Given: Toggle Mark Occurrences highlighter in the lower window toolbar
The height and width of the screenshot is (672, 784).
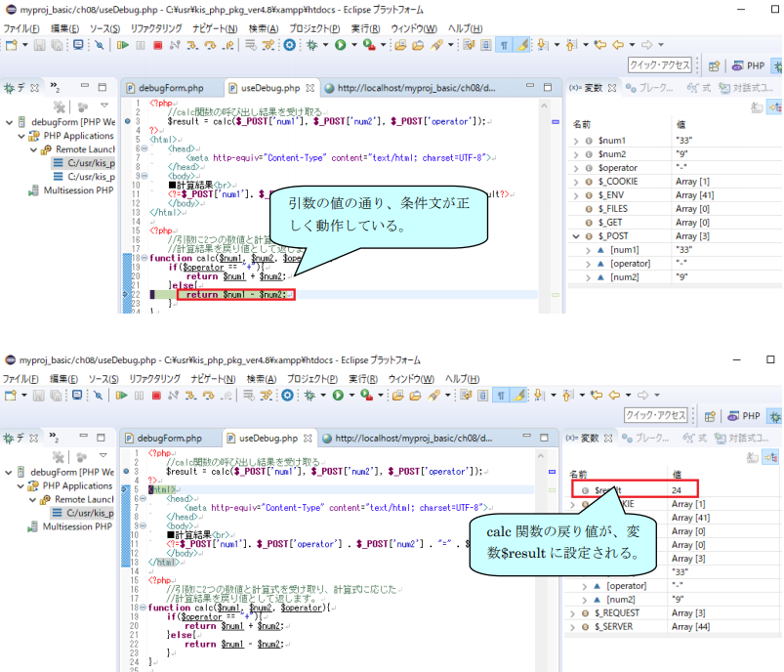Looking at the screenshot, I should click(519, 395).
